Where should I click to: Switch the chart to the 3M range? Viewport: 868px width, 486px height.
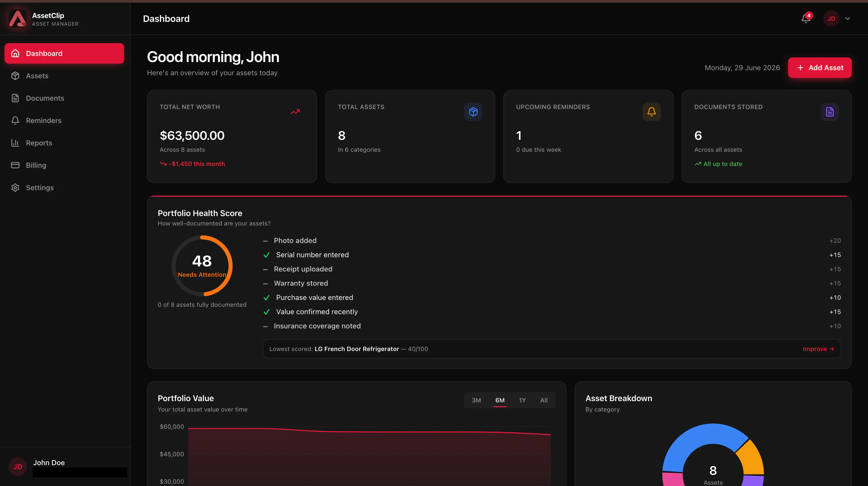(x=476, y=400)
